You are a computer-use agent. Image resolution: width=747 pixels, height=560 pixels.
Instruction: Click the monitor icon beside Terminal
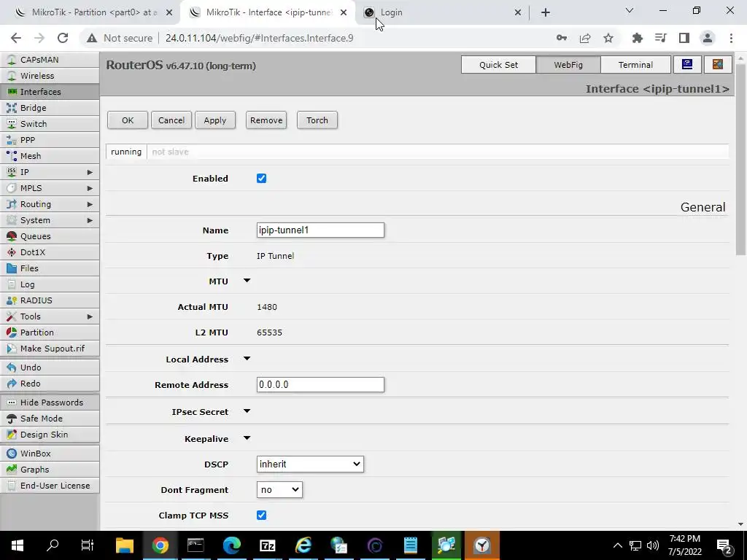click(x=687, y=65)
